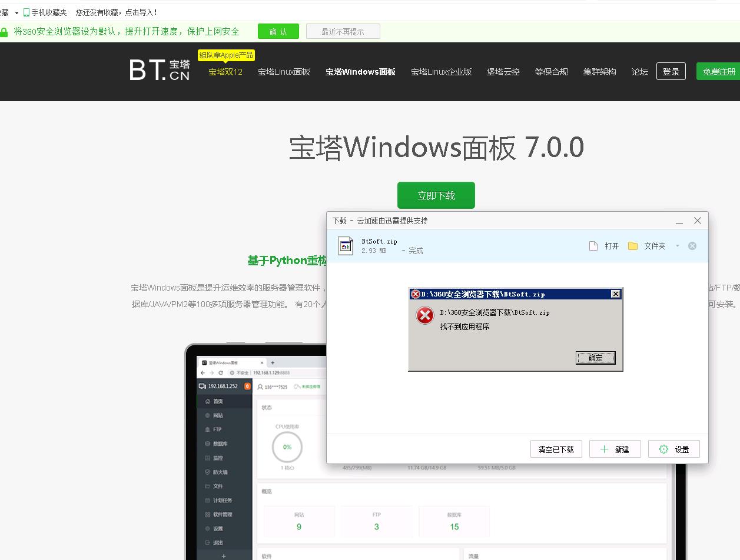Open 集群架构 nav item
740x560 pixels.
[x=599, y=72]
